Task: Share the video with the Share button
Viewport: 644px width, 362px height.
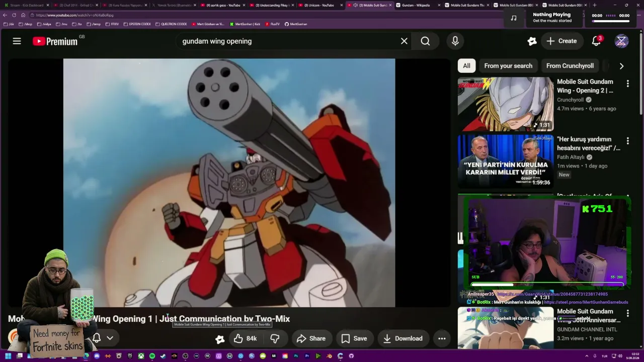Action: click(311, 338)
